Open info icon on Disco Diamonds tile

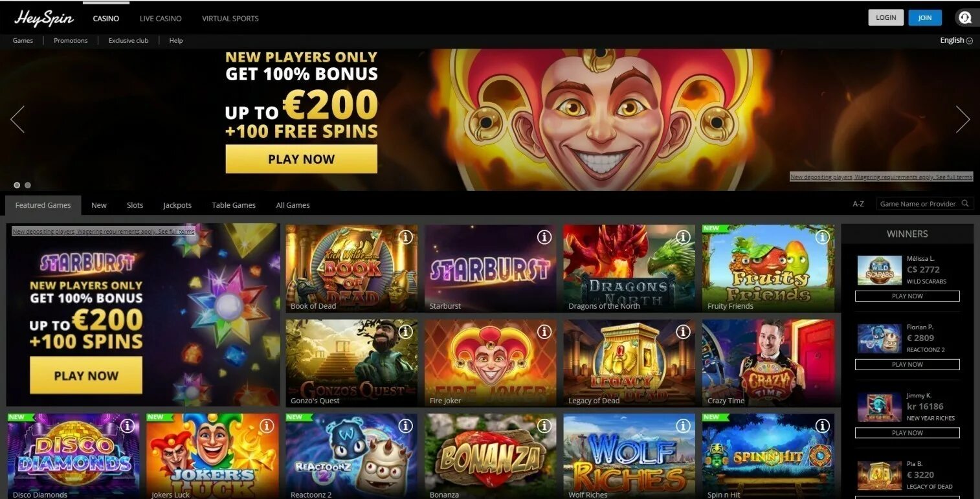128,426
